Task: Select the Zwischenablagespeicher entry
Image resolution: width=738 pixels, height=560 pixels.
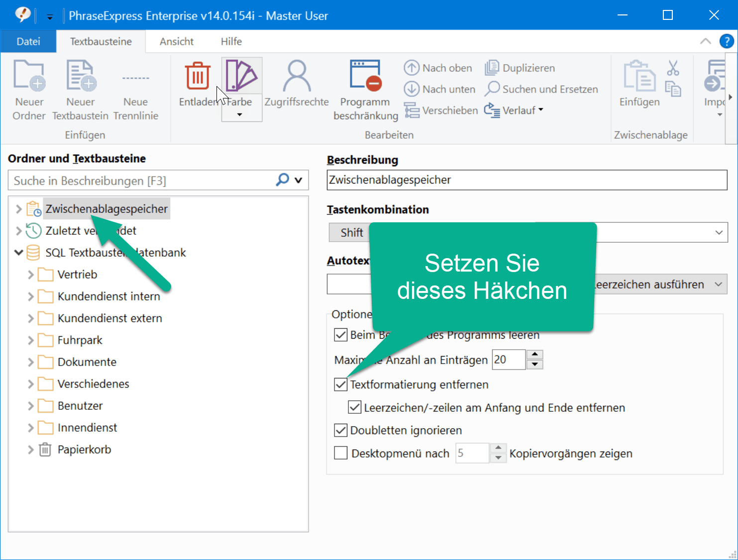Action: 106,209
